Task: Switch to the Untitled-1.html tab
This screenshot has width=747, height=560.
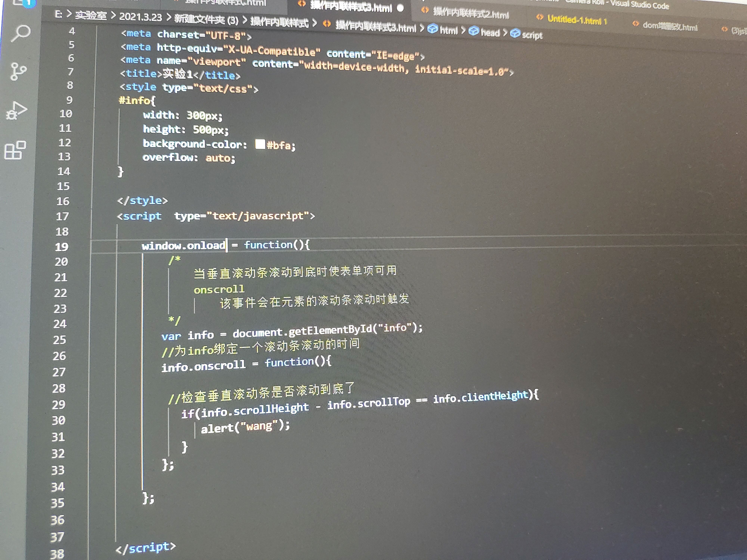Action: 574,20
